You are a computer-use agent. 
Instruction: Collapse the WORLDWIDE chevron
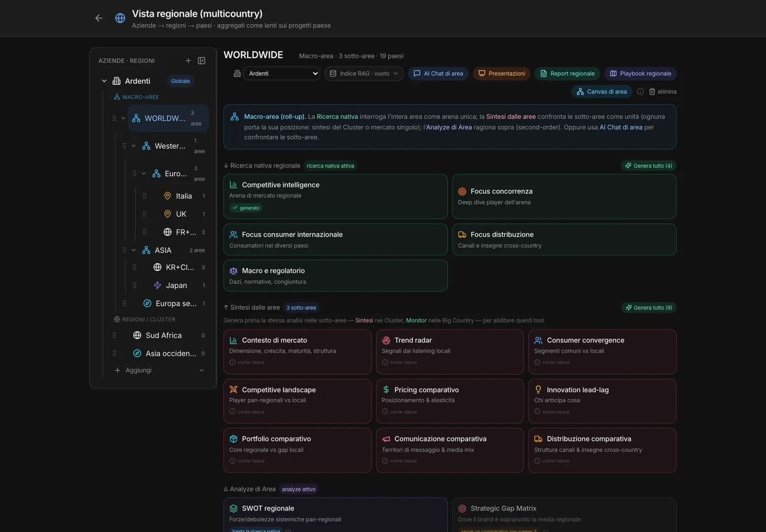(x=124, y=118)
